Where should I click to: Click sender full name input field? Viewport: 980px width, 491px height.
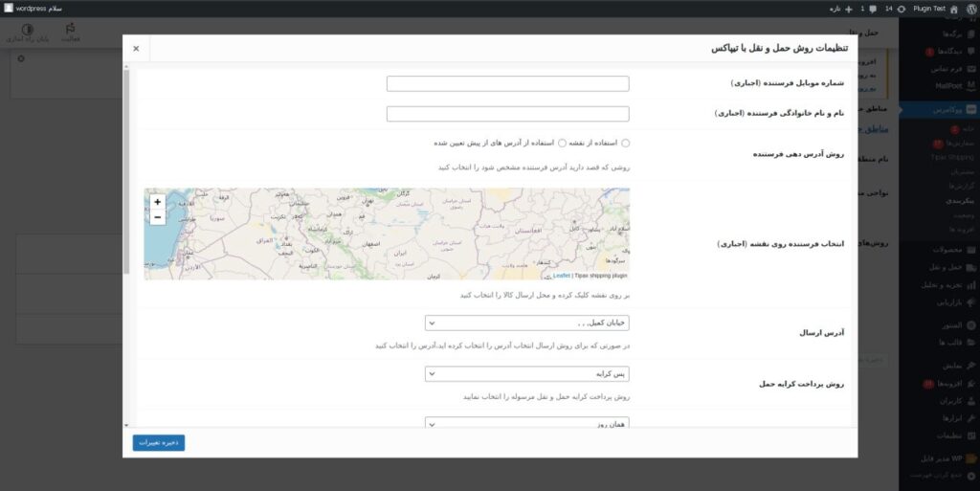(x=507, y=114)
